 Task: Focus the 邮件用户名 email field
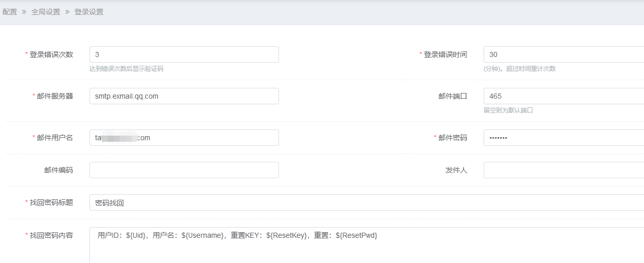point(184,138)
